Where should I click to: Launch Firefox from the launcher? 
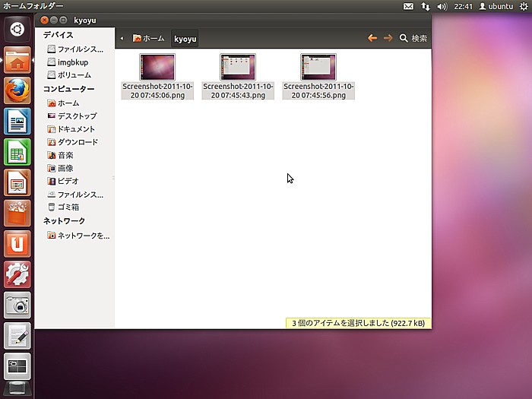[x=17, y=90]
